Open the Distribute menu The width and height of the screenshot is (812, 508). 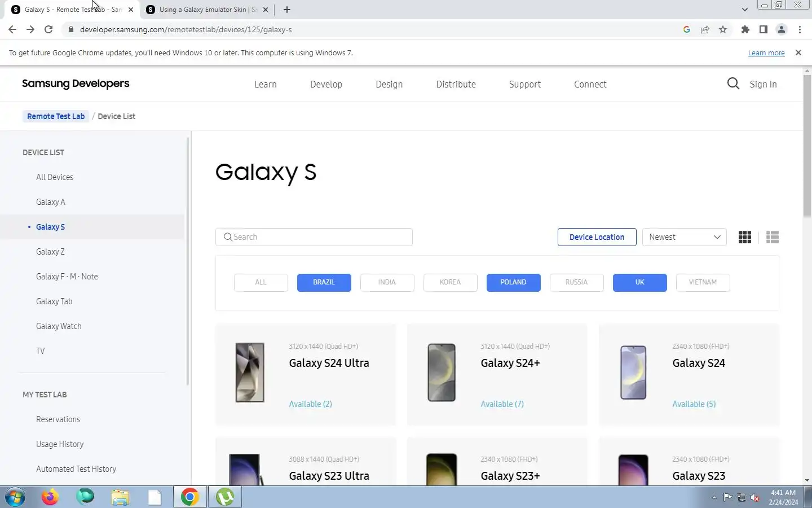[x=456, y=84]
